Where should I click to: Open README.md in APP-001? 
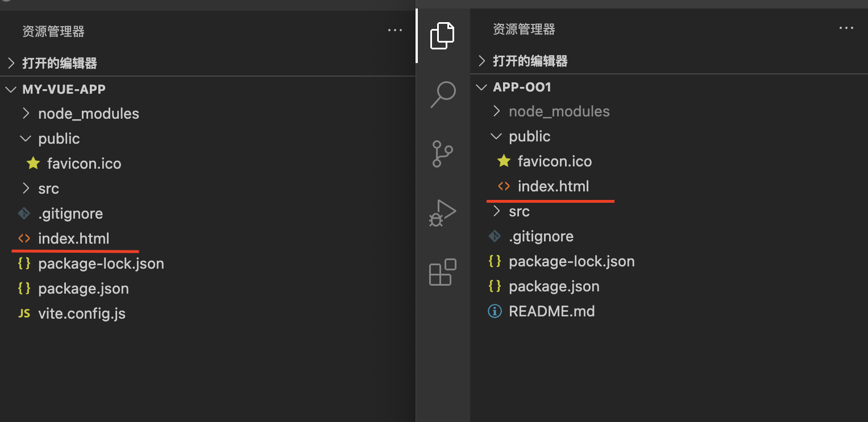pyautogui.click(x=551, y=311)
